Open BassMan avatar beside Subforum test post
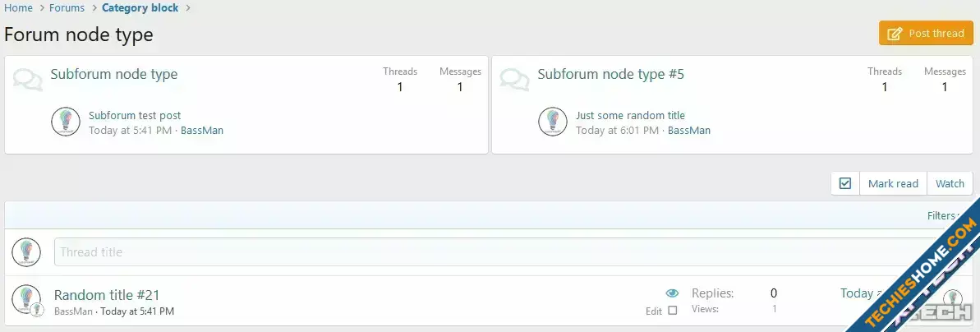 coord(66,122)
